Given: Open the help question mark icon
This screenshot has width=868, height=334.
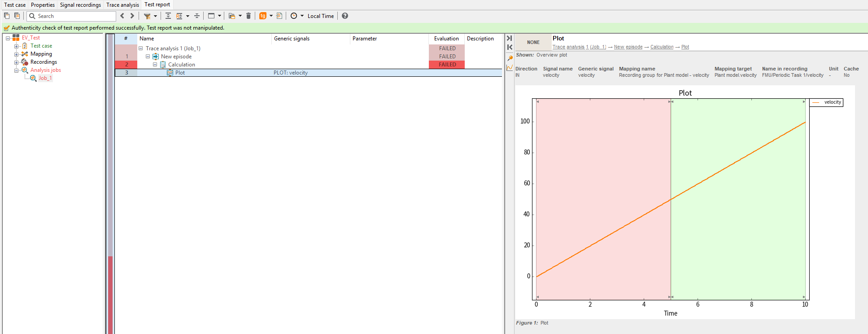Looking at the screenshot, I should click(x=345, y=16).
